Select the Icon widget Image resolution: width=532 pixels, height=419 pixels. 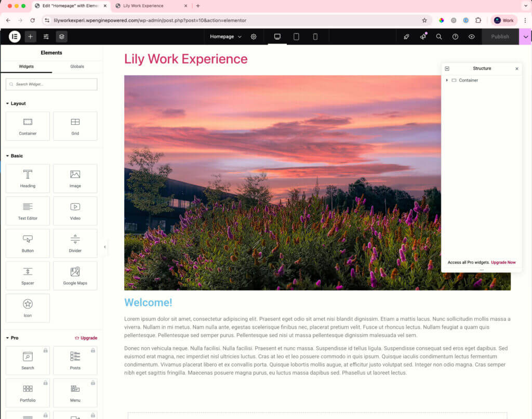click(28, 308)
